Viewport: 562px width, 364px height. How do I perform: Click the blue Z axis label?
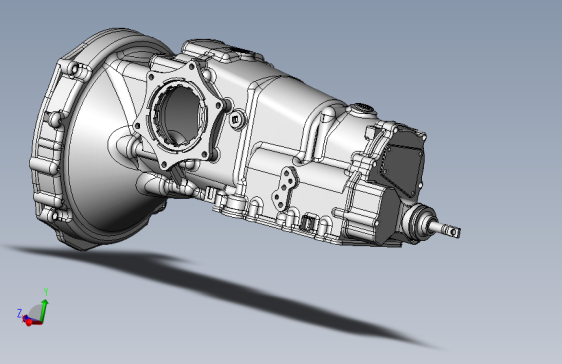19,313
